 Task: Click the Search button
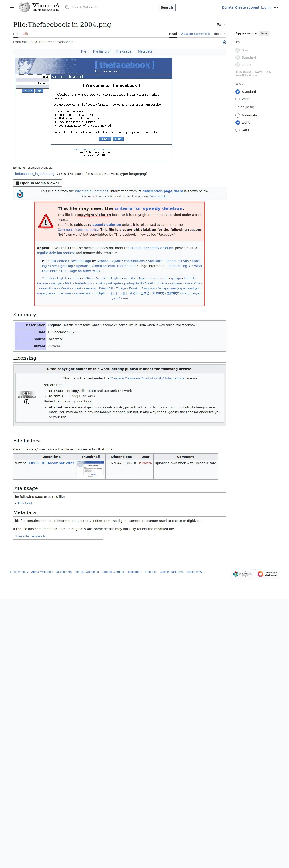click(x=167, y=7)
